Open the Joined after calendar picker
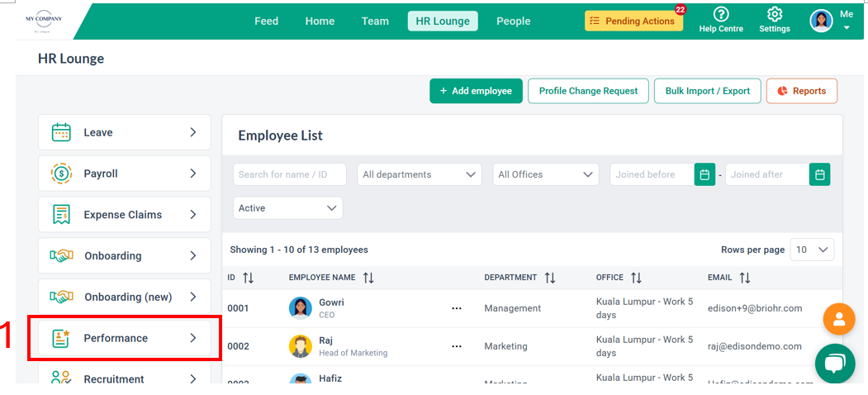868x395 pixels. 820,174
